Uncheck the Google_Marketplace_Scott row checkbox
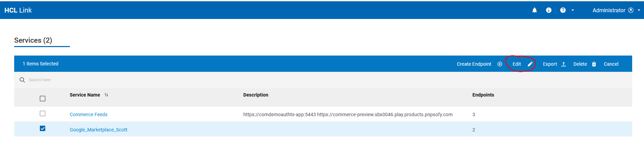644x147 pixels. (43, 128)
